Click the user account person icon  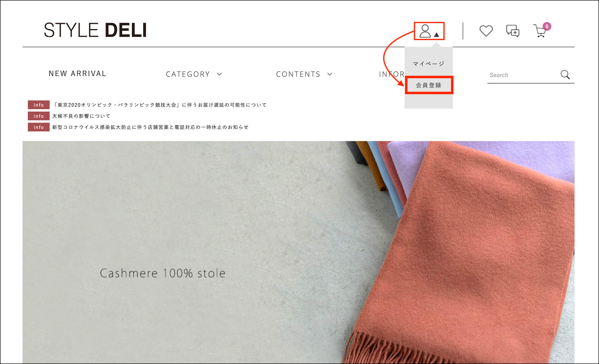tap(425, 31)
